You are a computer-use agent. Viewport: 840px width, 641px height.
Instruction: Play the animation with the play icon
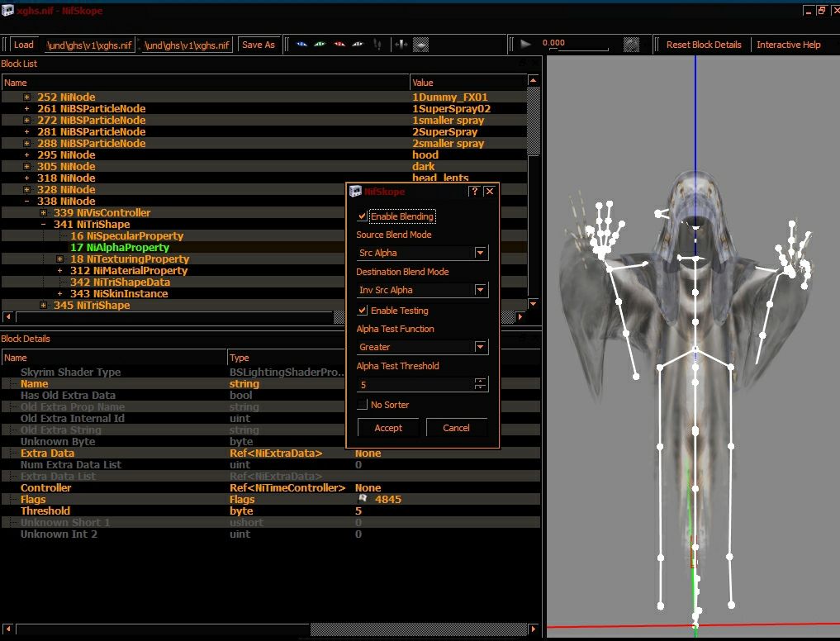(525, 44)
